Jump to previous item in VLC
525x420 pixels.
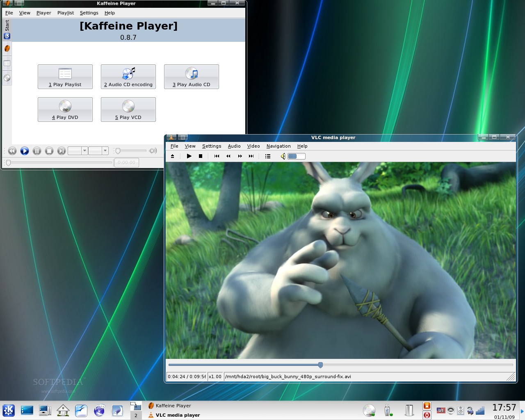click(x=217, y=156)
